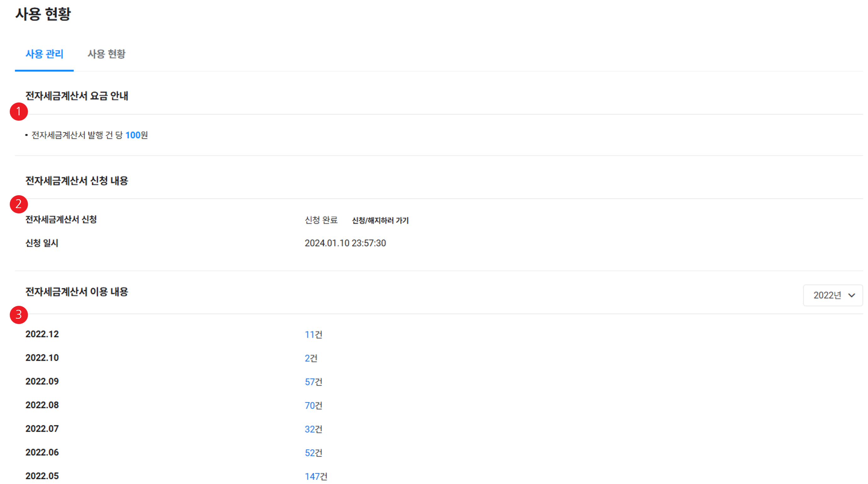868x484 pixels.
Task: Open the 11건 count for 2022.12
Action: pyautogui.click(x=313, y=334)
